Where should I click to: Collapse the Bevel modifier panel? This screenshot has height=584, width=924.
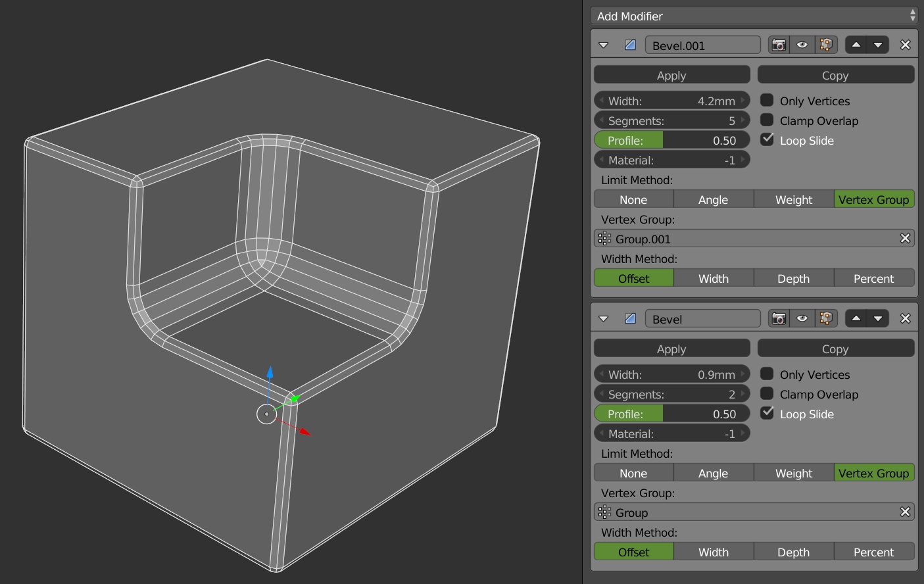(x=604, y=319)
